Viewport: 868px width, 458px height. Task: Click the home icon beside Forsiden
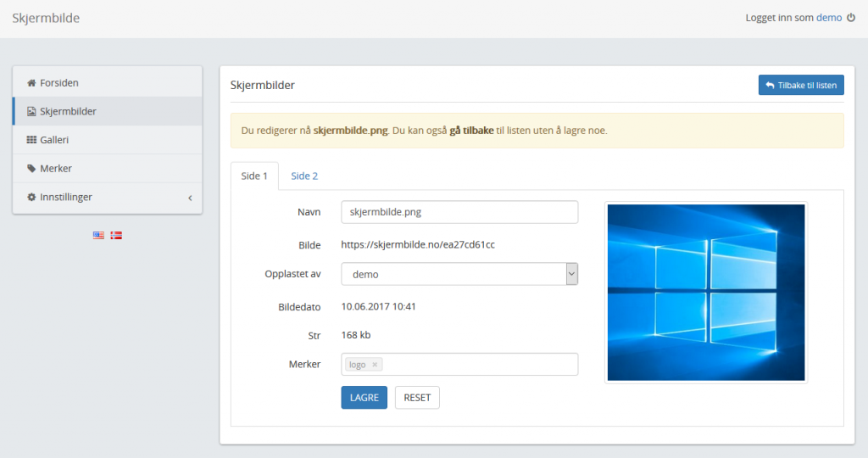coord(31,83)
